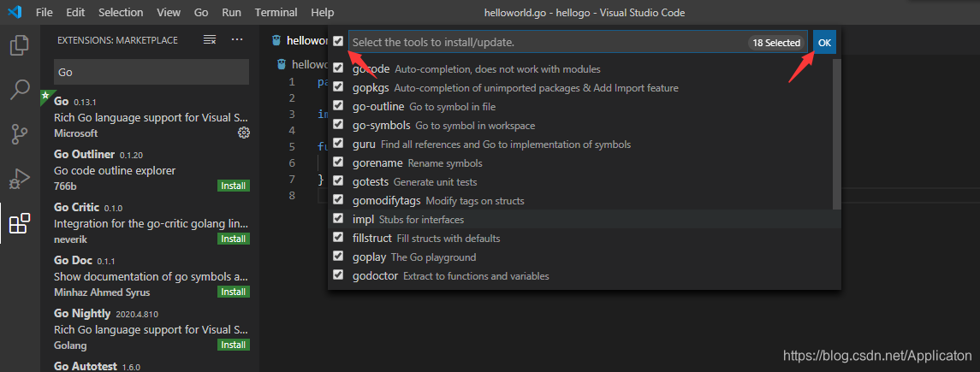980x372 pixels.
Task: Uncheck the fillstruct tool checkbox
Action: [338, 238]
